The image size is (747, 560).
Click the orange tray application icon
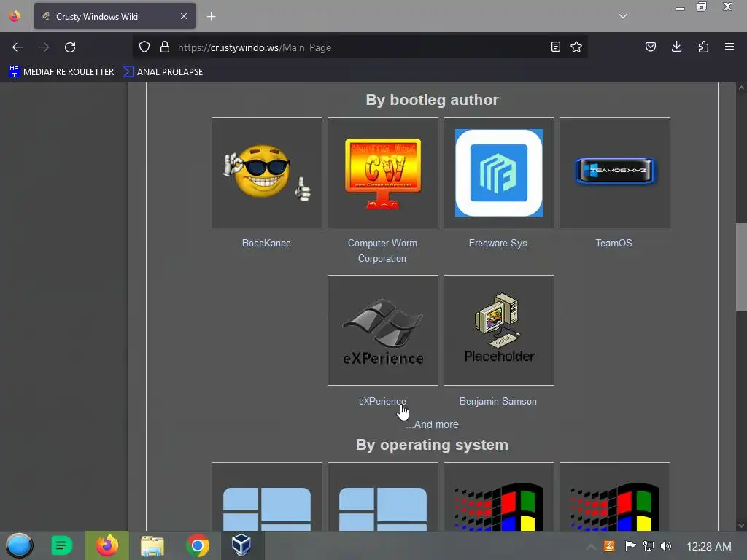pyautogui.click(x=609, y=546)
